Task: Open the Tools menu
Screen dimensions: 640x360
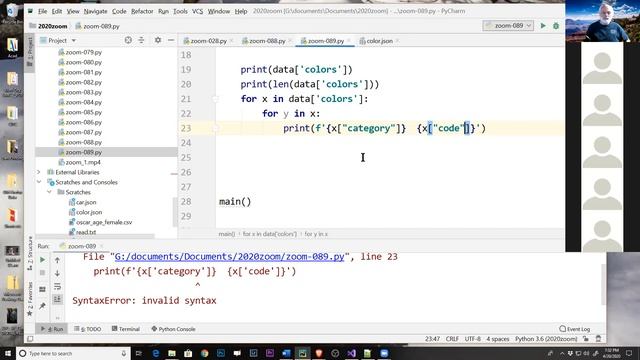Action: click(180, 11)
